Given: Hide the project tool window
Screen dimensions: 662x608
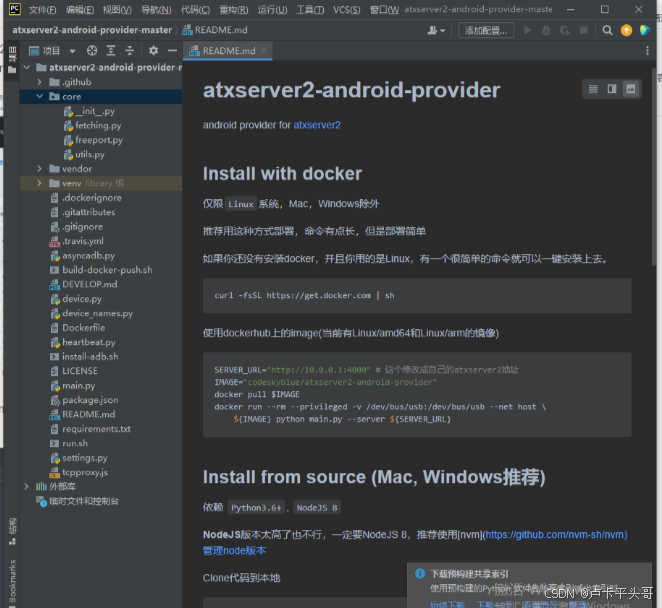Looking at the screenshot, I should pos(172,51).
